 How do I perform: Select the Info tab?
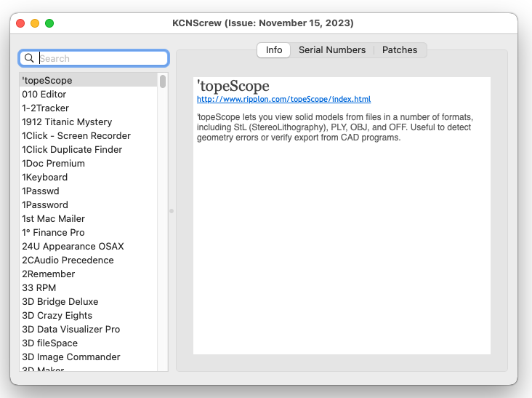pos(274,50)
